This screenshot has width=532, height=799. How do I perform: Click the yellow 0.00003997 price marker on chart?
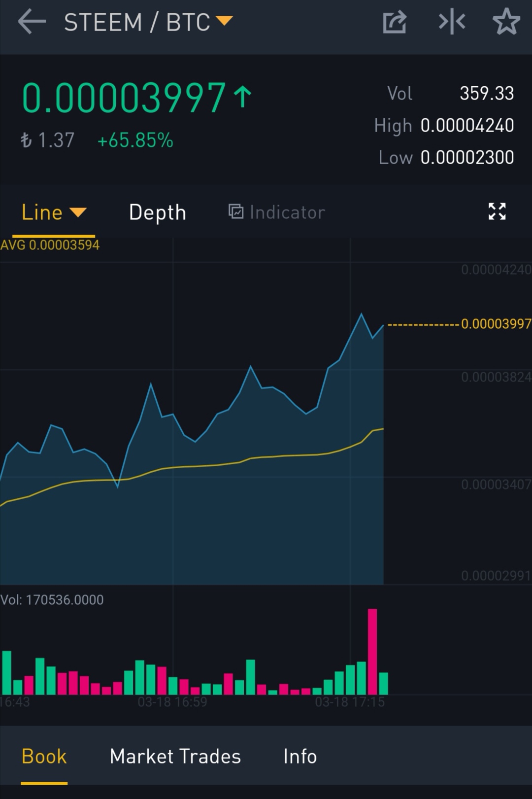click(x=496, y=324)
